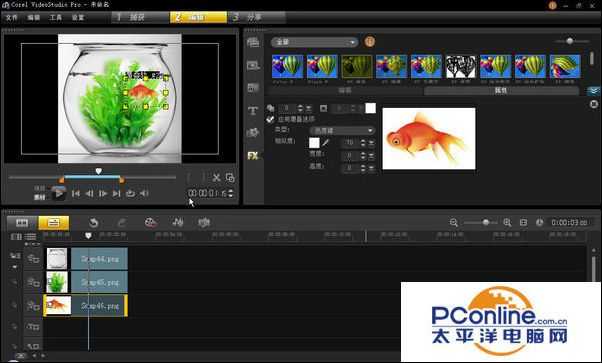Screen dimensions: 602x363
Task: Zoom out the timeline
Action: [453, 222]
